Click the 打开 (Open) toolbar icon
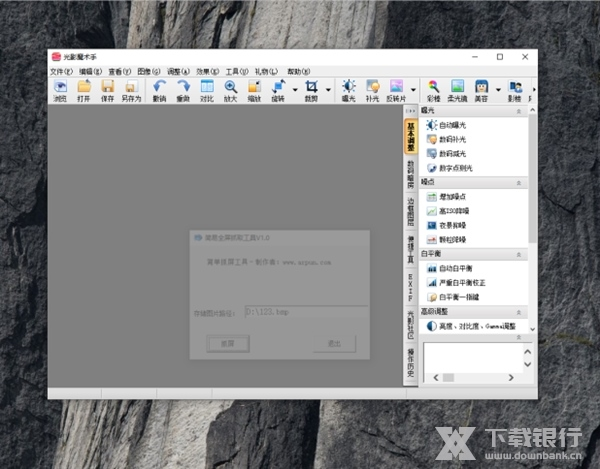 [84, 90]
